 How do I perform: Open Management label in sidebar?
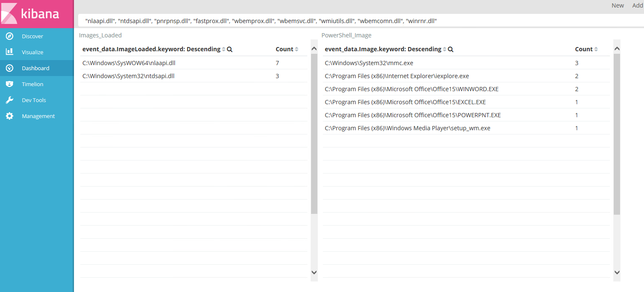coord(38,116)
